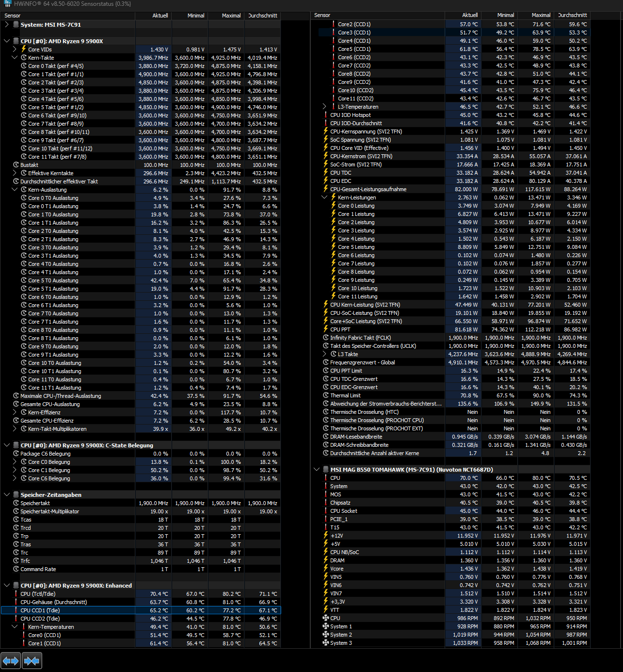The width and height of the screenshot is (623, 672).
Task: Click the right panel Sensor column header
Action: pos(378,15)
